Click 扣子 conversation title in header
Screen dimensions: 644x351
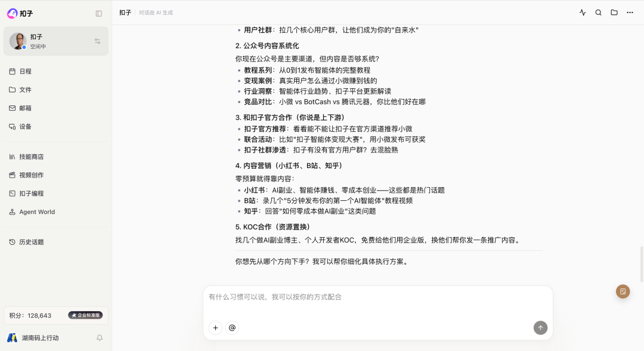click(125, 13)
